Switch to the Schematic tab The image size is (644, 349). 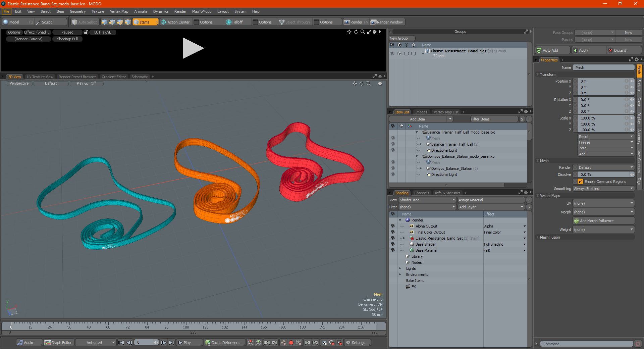pos(140,77)
